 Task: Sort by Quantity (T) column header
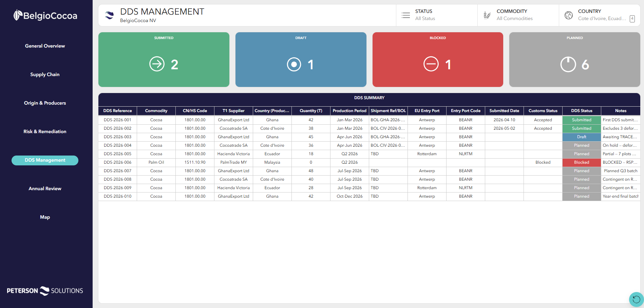click(x=311, y=111)
